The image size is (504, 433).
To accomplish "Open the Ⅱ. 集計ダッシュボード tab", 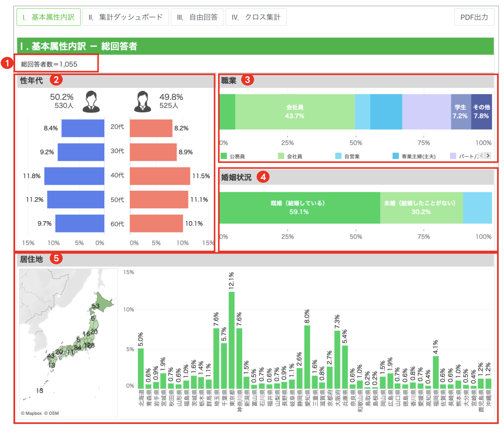I will (x=126, y=17).
